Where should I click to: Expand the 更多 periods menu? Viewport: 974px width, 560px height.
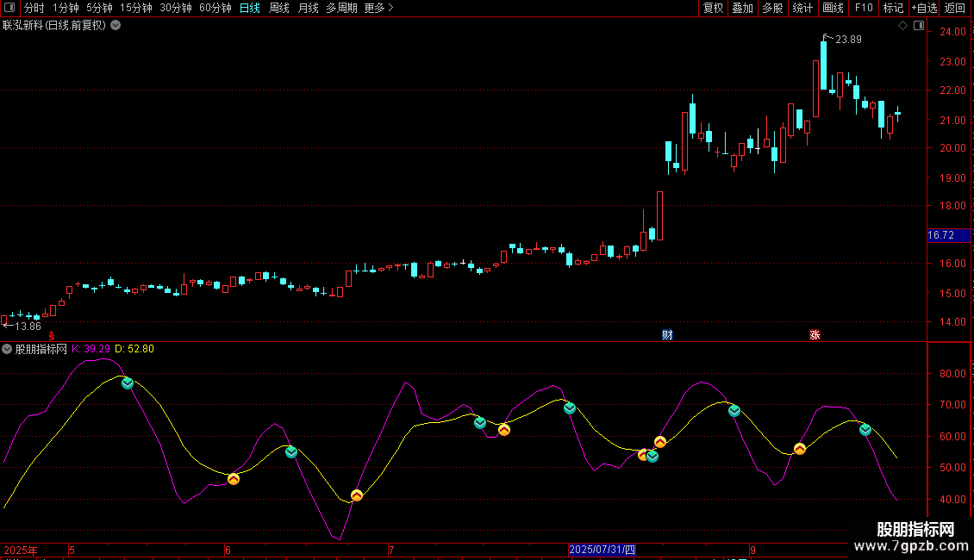pos(378,8)
